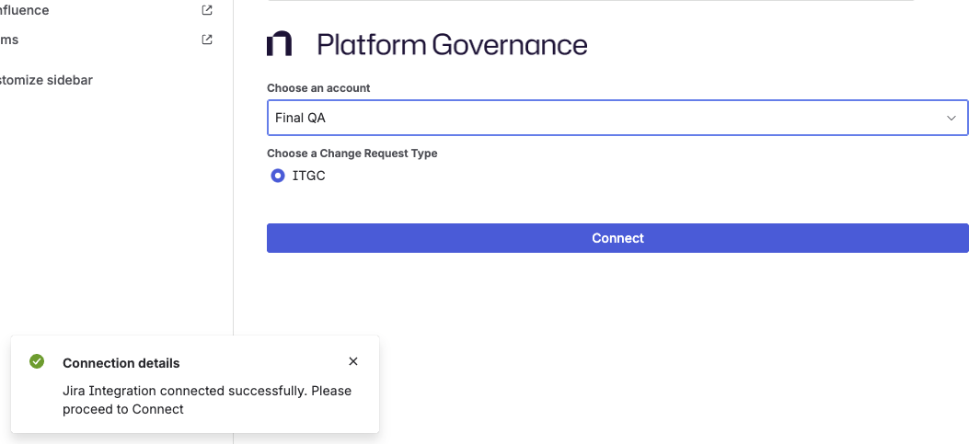980x444 pixels.
Task: Click the 'Connection details' toast title
Action: point(121,363)
